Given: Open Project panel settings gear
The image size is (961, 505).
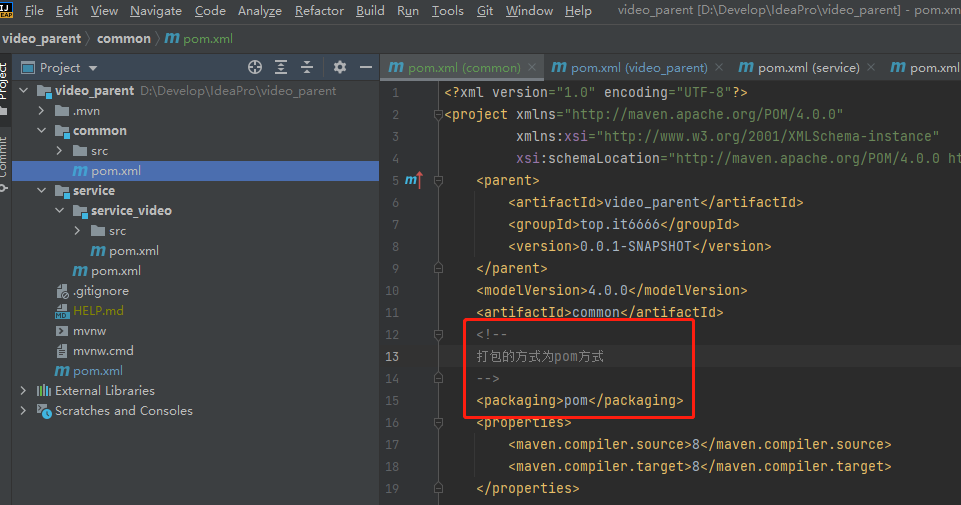Looking at the screenshot, I should click(x=340, y=67).
